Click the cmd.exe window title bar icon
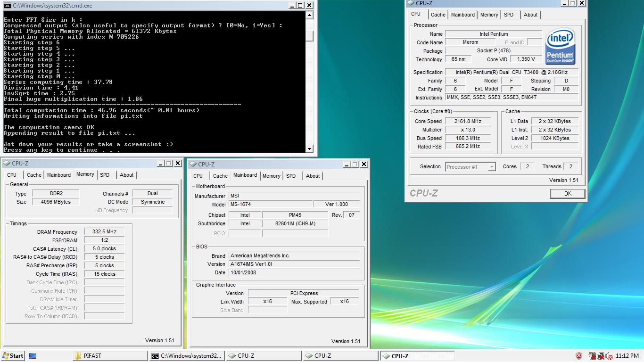The width and height of the screenshot is (644, 362). 7,5
